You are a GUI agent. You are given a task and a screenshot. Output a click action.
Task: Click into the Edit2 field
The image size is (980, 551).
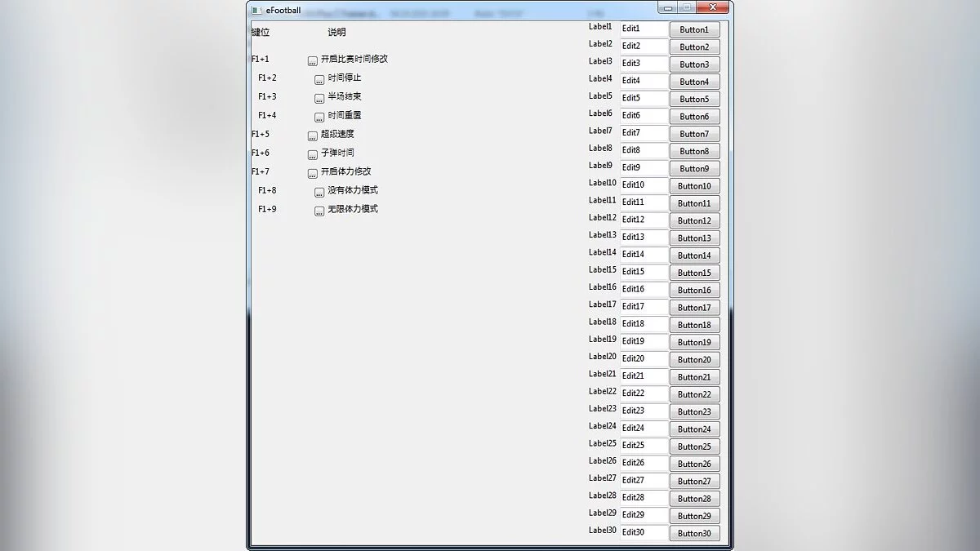pos(644,47)
